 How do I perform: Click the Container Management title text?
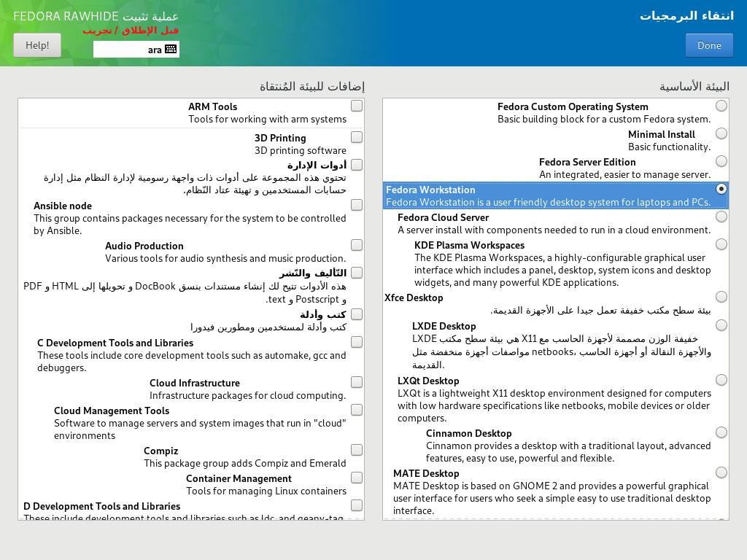click(x=239, y=478)
